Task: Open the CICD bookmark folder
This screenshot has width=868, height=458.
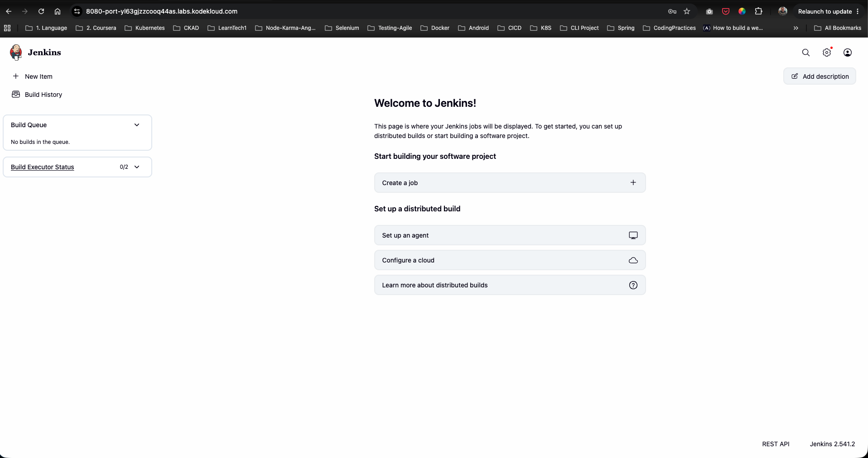Action: [x=509, y=28]
